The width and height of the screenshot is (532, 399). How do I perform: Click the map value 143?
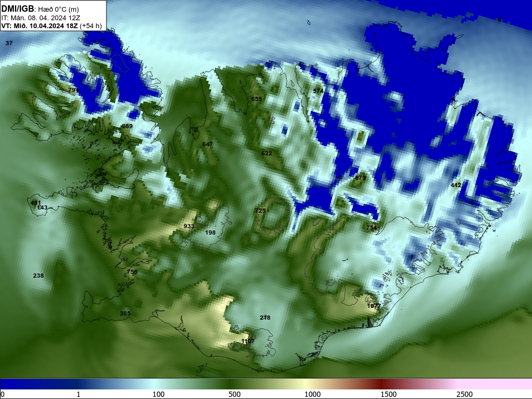pos(42,207)
